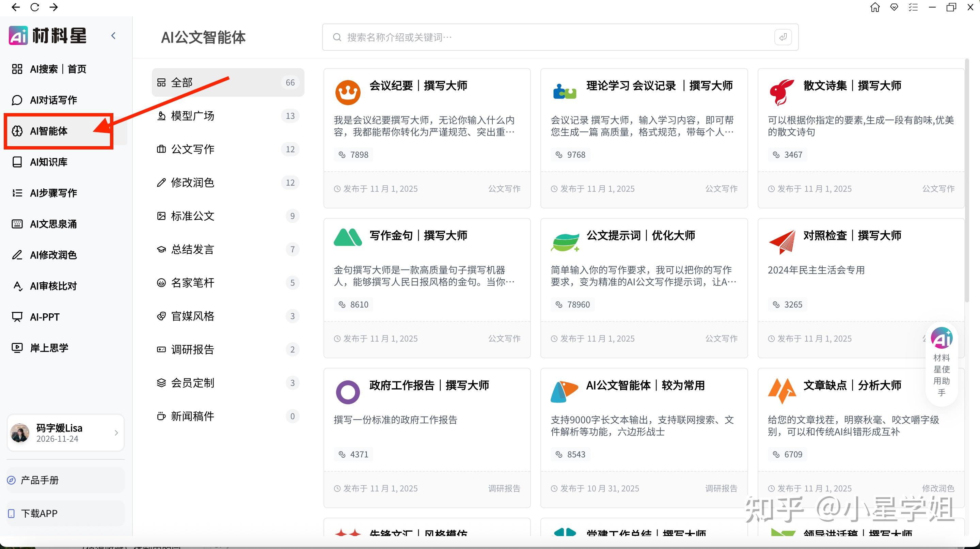Image resolution: width=980 pixels, height=549 pixels.
Task: Open the 写作金句｜撰写大师 card title
Action: [x=418, y=235]
